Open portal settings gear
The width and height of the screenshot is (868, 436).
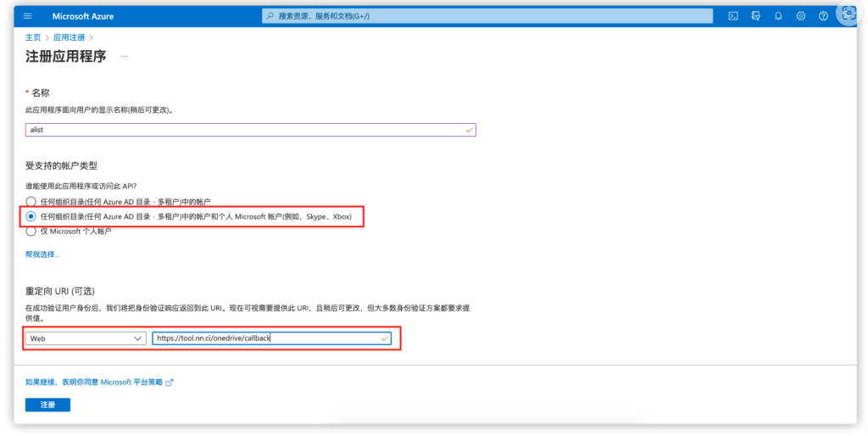800,16
